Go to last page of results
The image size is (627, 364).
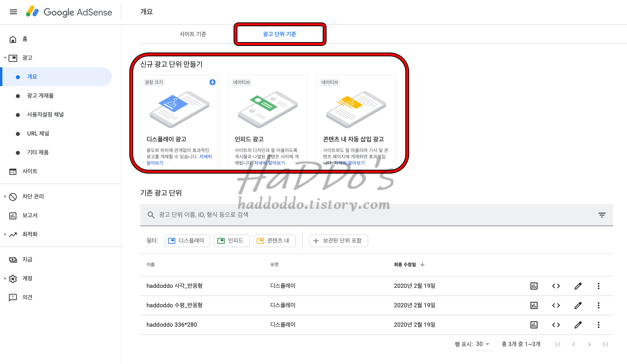pyautogui.click(x=605, y=344)
